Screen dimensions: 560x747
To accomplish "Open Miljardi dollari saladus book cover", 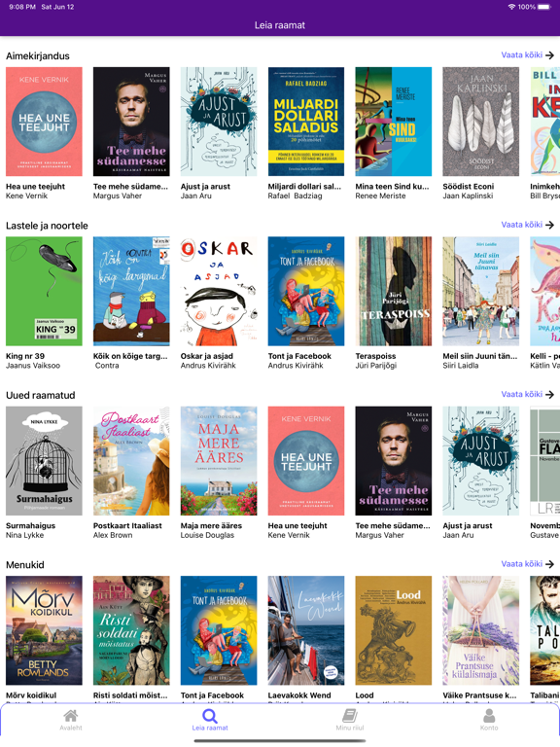I will [306, 122].
